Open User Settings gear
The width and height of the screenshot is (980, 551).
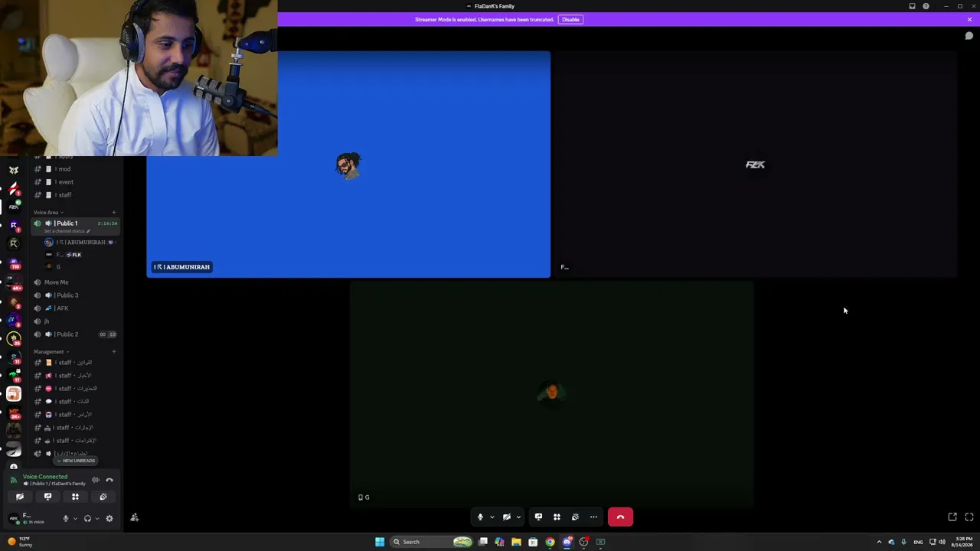pos(109,519)
